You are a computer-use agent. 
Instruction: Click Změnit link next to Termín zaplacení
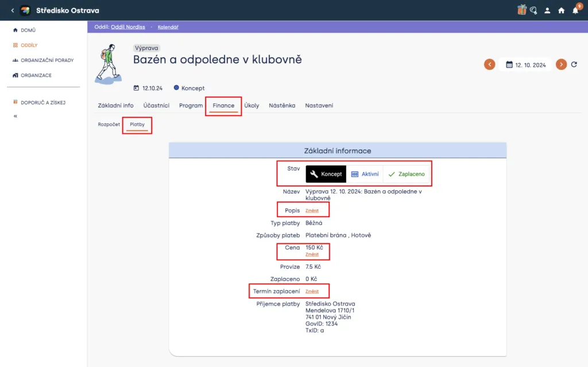pyautogui.click(x=312, y=292)
